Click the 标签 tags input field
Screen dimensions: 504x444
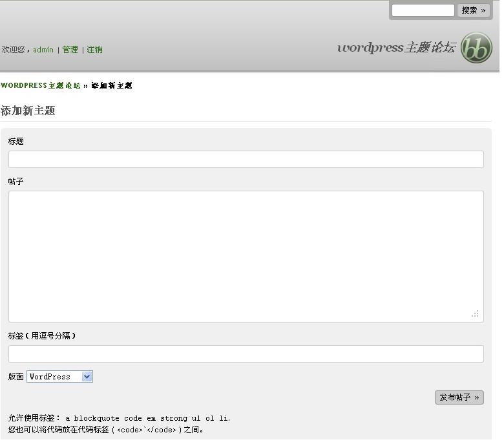coord(246,354)
